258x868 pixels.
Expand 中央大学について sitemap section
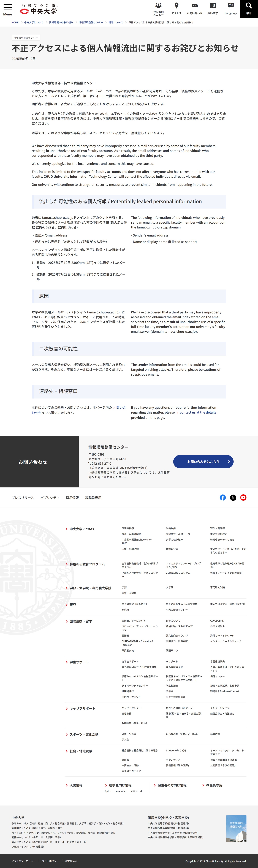click(x=82, y=529)
